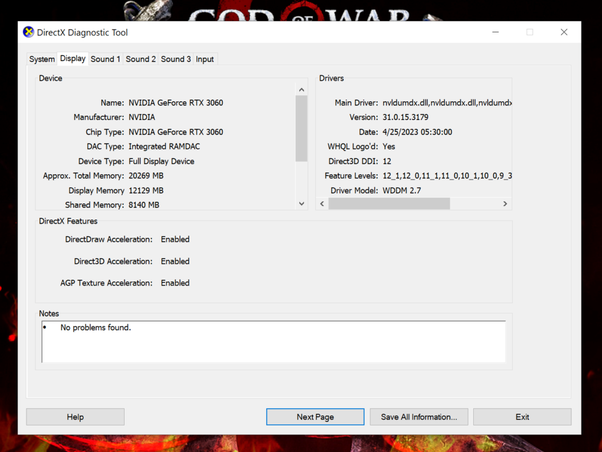Click the Exit button

[522, 417]
